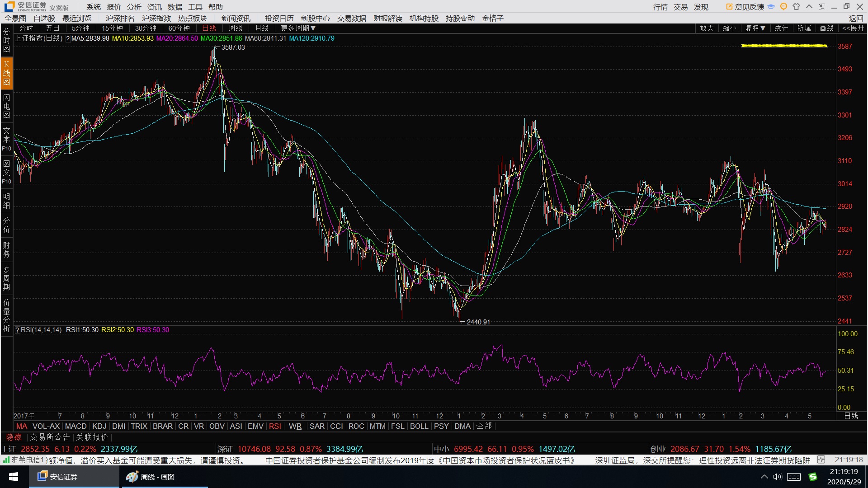Screen dimensions: 868x488
Task: Switch chart to 五日 period
Action: point(52,28)
